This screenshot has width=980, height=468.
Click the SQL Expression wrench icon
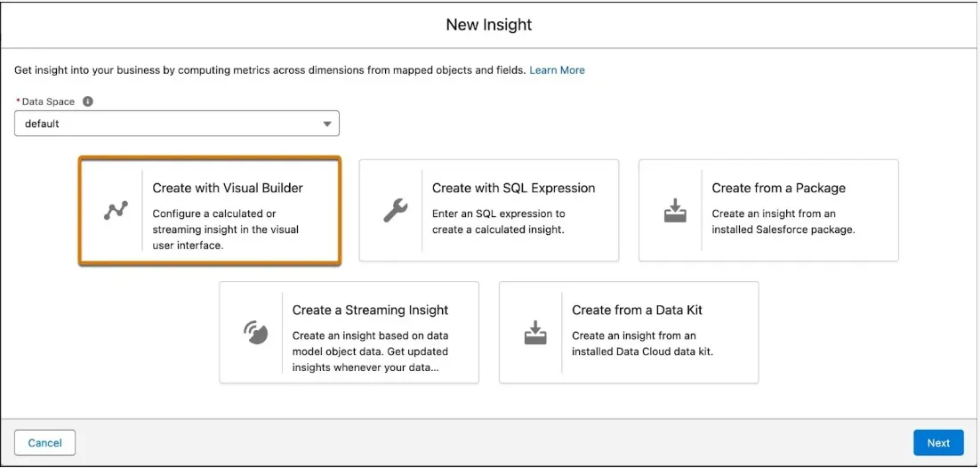[395, 211]
